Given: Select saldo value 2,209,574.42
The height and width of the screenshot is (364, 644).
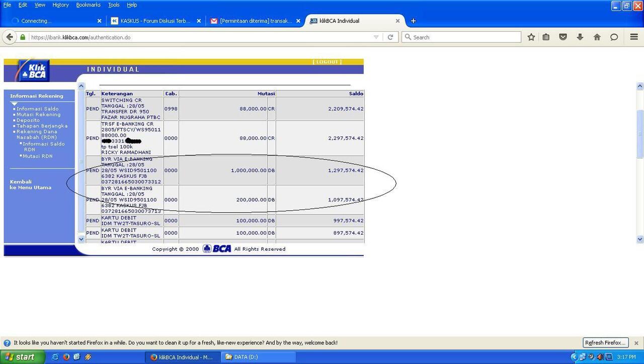Looking at the screenshot, I should tap(346, 109).
